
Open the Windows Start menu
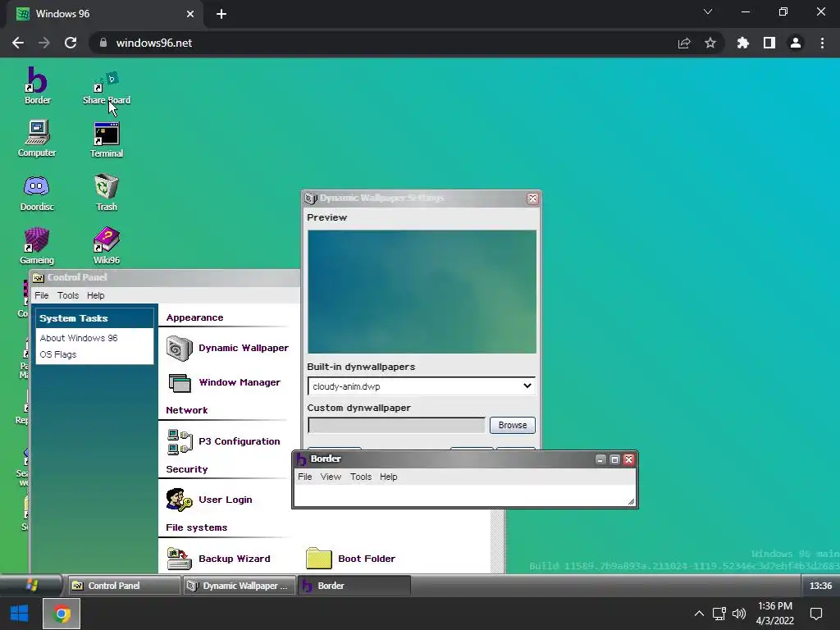coord(20,614)
